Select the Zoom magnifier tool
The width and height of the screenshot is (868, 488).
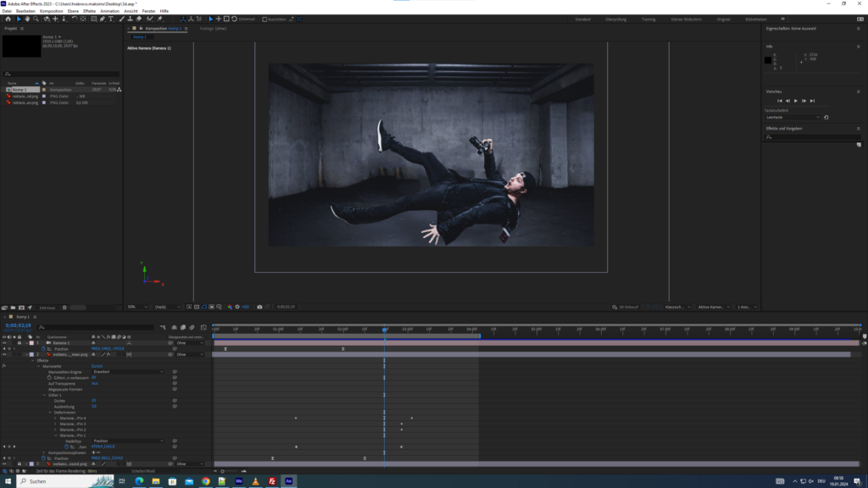coord(36,19)
